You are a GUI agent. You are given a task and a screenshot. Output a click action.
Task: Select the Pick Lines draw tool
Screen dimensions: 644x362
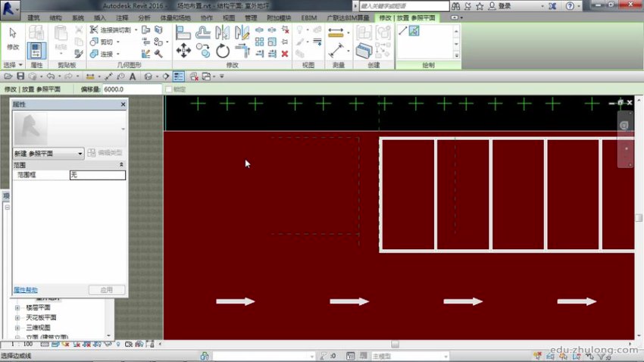click(414, 31)
